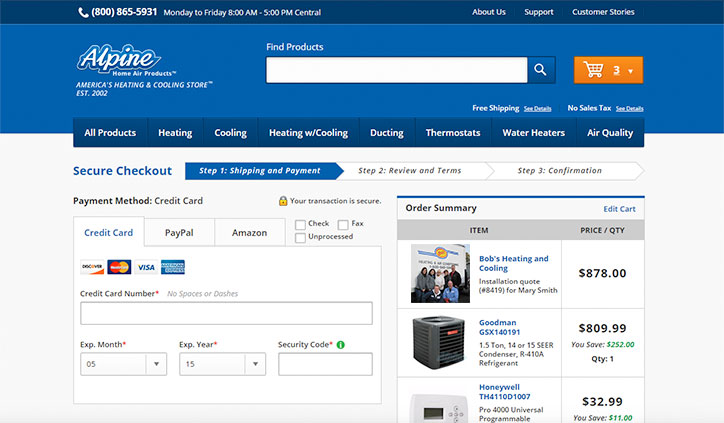Click the green Security Code info icon
The image size is (724, 423).
tap(341, 345)
